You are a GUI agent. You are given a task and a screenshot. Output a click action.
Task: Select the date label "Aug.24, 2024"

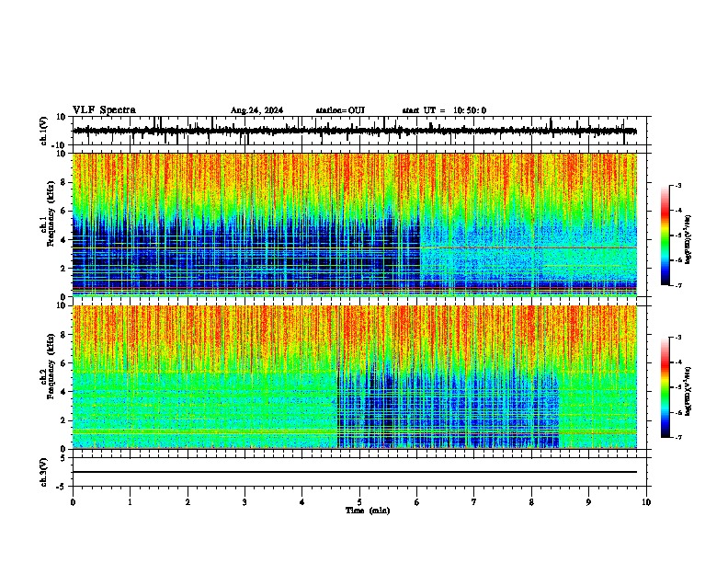coord(256,110)
